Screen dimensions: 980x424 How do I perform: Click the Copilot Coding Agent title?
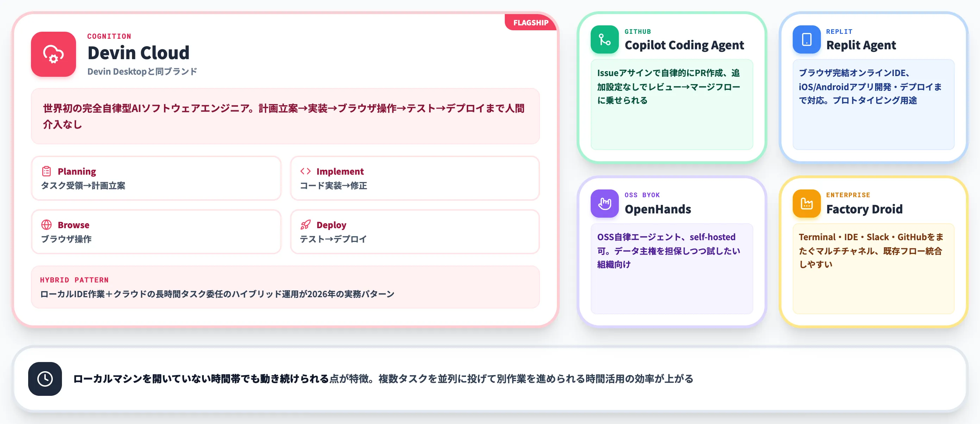tap(684, 45)
